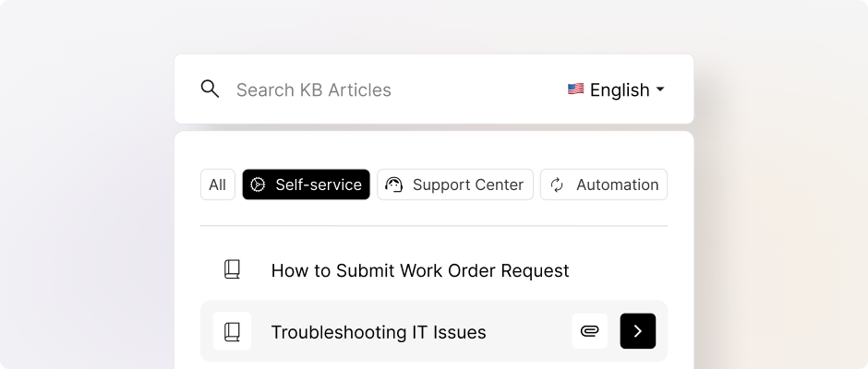Image resolution: width=868 pixels, height=369 pixels.
Task: Open the English language dropdown
Action: pyautogui.click(x=619, y=89)
